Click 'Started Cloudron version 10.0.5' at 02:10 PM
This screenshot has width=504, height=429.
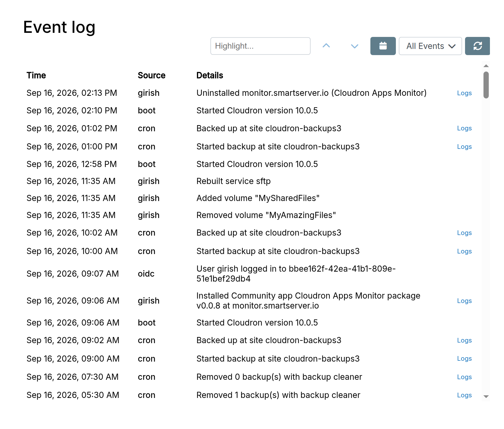[x=257, y=110]
